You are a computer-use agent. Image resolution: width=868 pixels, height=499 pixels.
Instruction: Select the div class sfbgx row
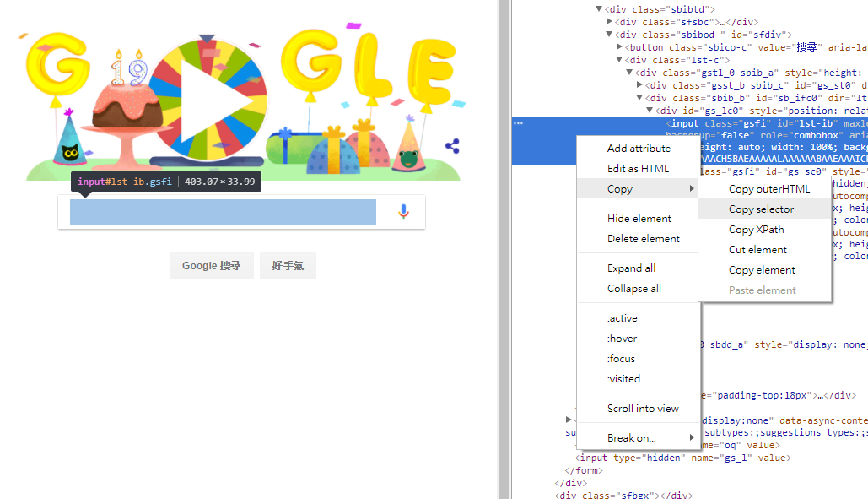click(623, 495)
